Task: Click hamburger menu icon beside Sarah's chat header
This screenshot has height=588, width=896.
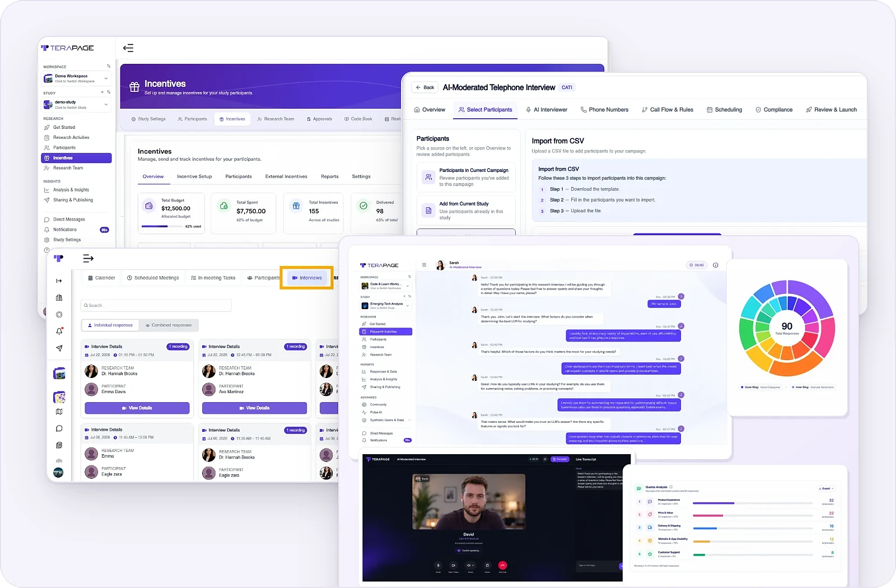Action: (424, 265)
